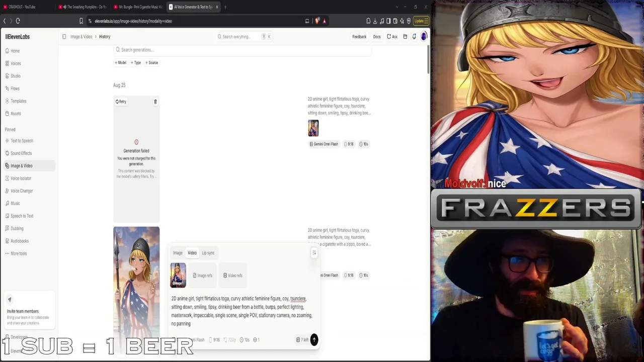Image resolution: width=644 pixels, height=362 pixels.
Task: Add Video refs to the prompt
Action: click(x=233, y=276)
